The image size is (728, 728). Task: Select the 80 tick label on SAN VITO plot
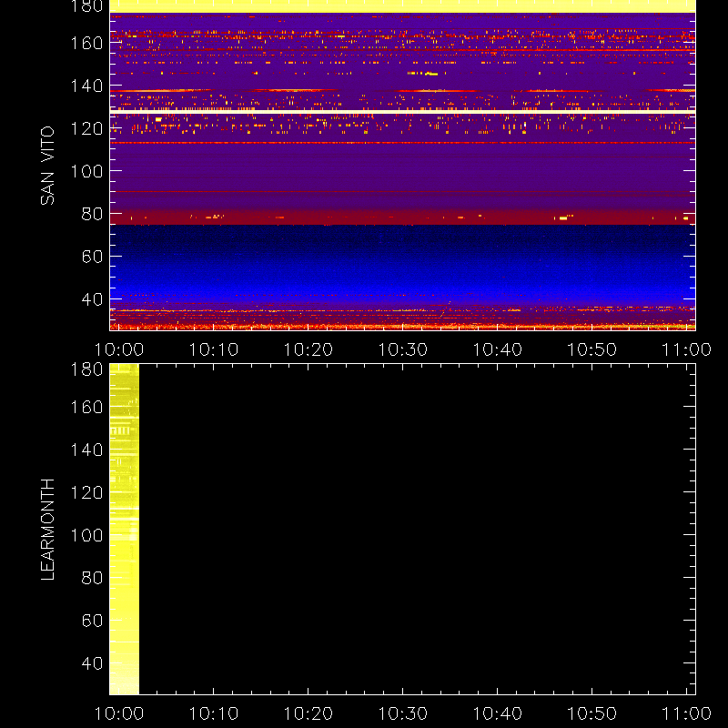click(92, 214)
